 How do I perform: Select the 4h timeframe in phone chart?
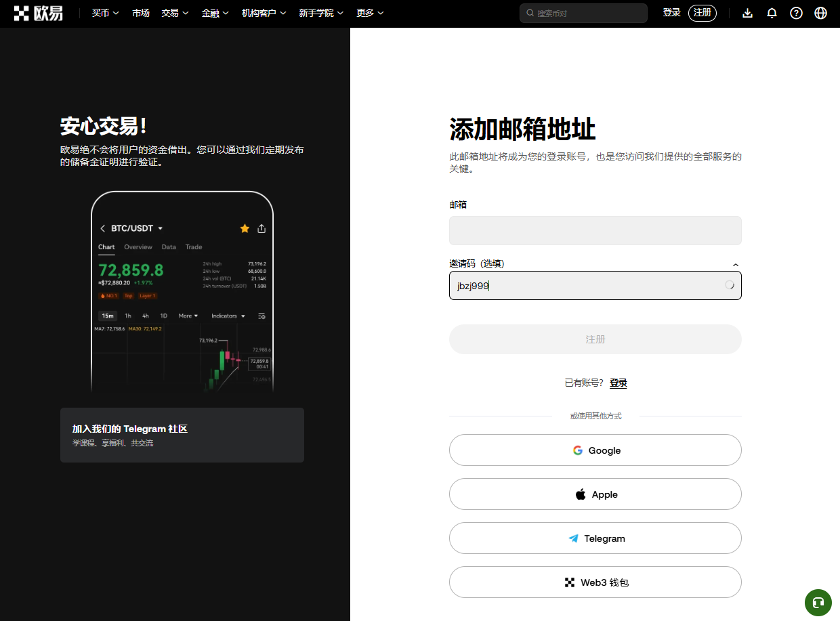(x=146, y=316)
